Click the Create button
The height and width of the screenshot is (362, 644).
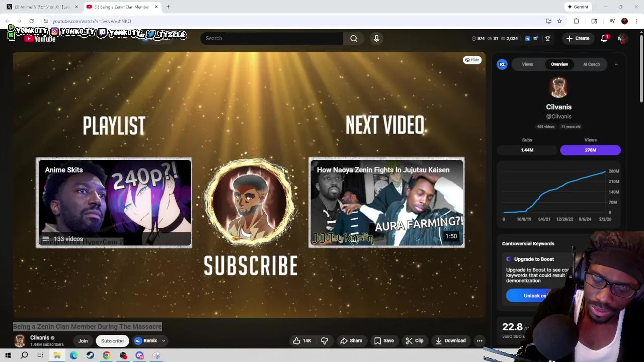tap(578, 38)
